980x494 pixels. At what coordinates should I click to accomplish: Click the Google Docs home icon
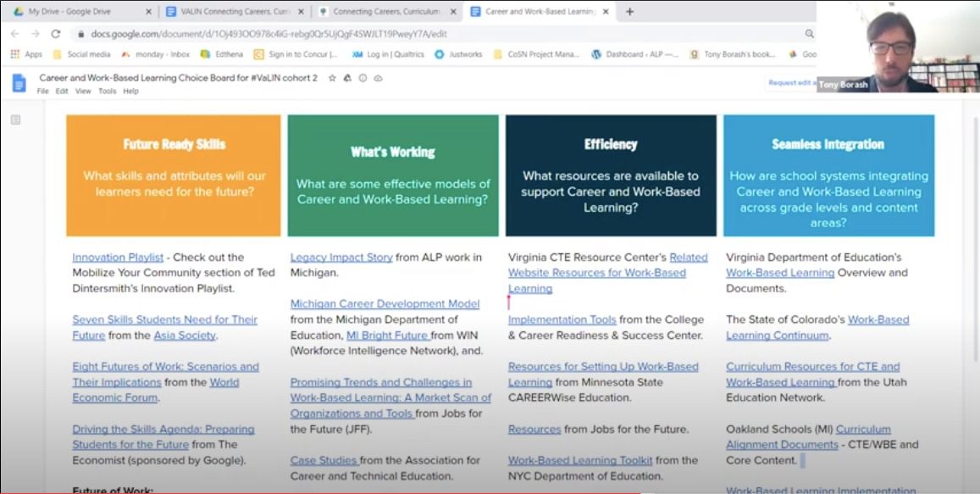click(19, 83)
